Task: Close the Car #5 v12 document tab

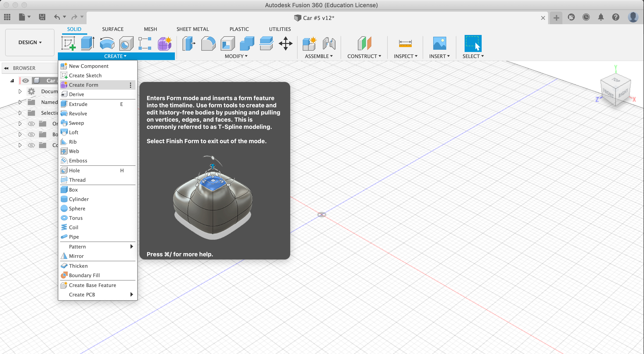Action: click(543, 18)
